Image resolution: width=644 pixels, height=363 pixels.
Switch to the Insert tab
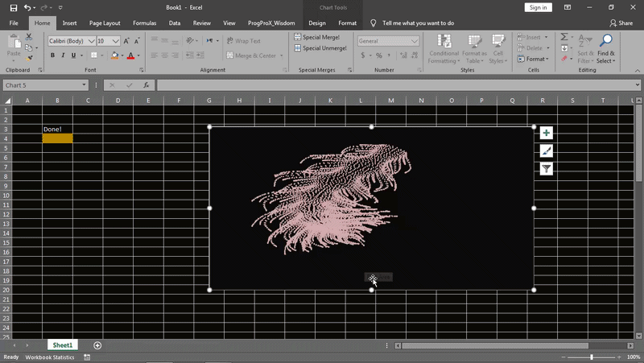pyautogui.click(x=69, y=23)
